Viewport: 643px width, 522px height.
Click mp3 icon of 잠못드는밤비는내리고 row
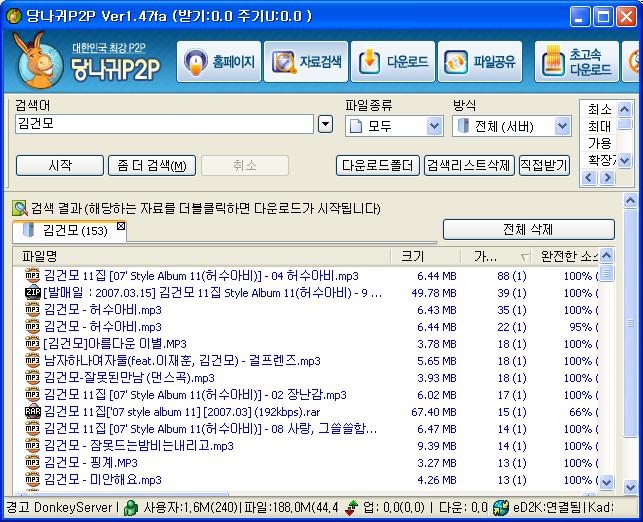[32, 445]
